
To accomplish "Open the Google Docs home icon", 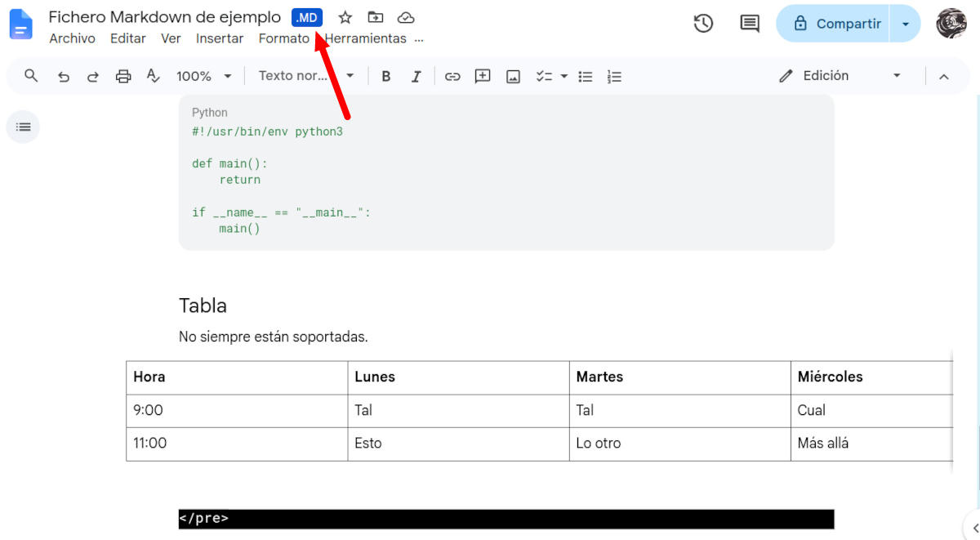I will pos(20,25).
